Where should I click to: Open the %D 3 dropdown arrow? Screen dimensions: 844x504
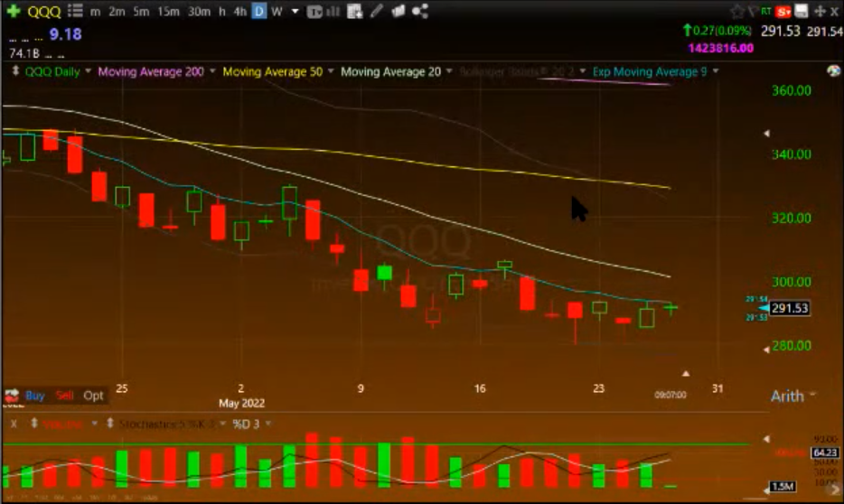click(268, 424)
